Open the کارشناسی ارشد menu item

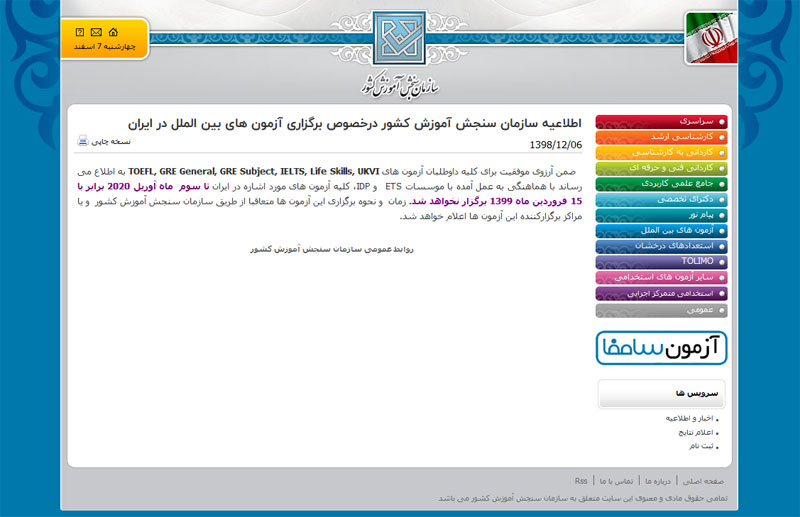(x=661, y=137)
